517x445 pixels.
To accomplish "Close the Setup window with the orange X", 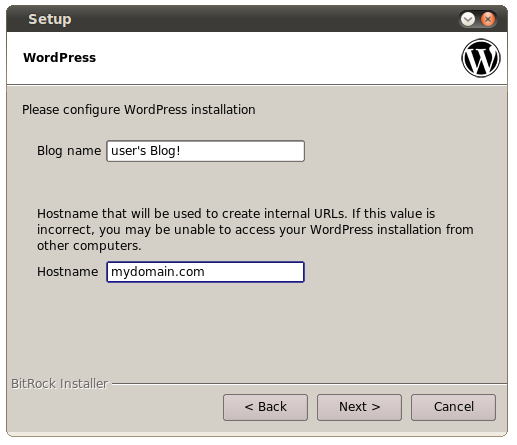I will click(x=488, y=19).
